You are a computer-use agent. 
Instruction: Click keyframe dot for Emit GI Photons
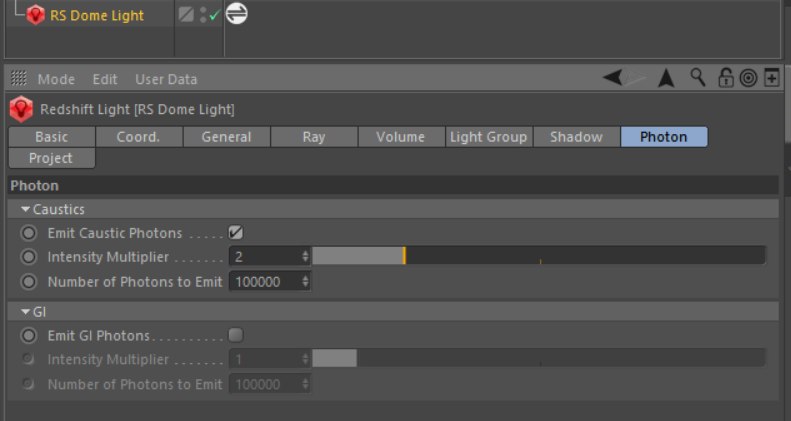coord(29,335)
